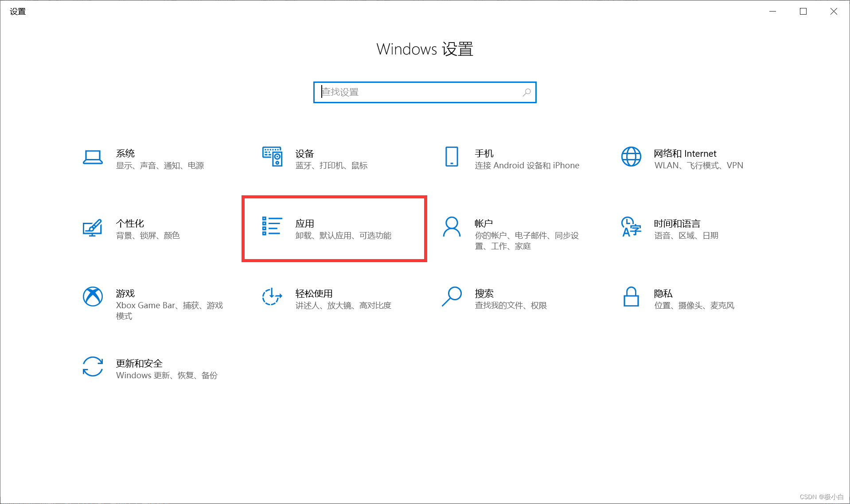Screen dimensions: 850x504
Task: Click the 游戏 Xbox icon
Action: pos(93,297)
